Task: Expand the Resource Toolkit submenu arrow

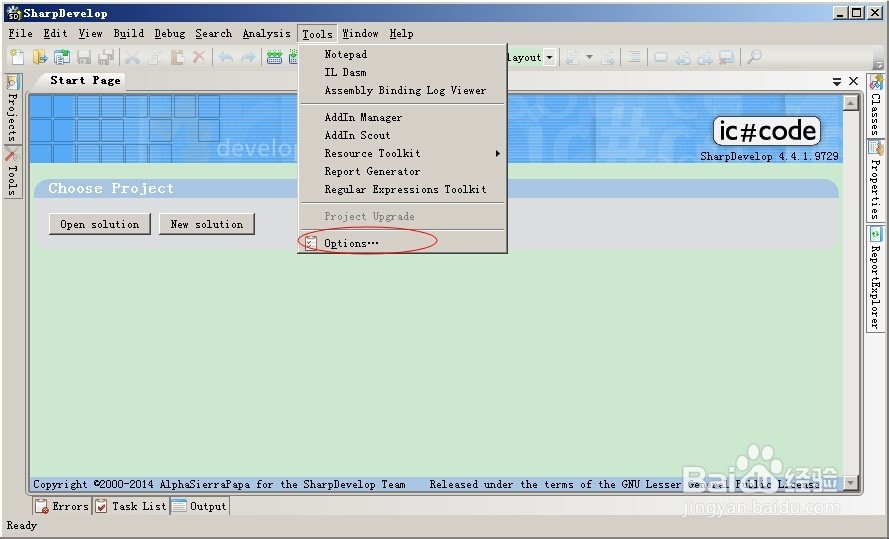Action: click(498, 153)
